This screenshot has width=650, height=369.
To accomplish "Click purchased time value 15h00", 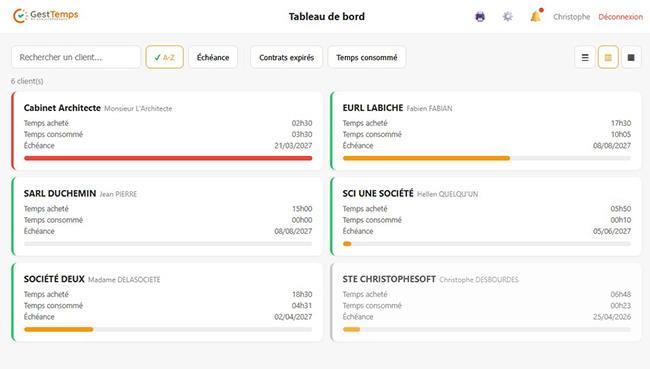I will [x=302, y=209].
